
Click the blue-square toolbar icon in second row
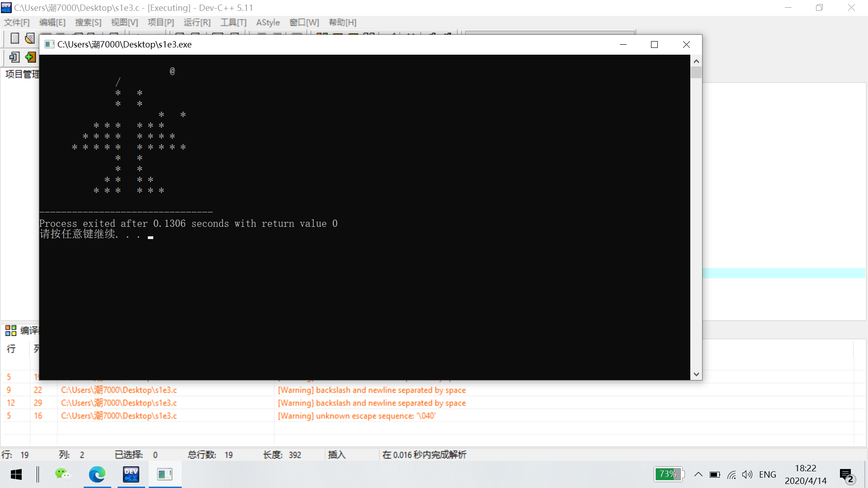[14, 57]
